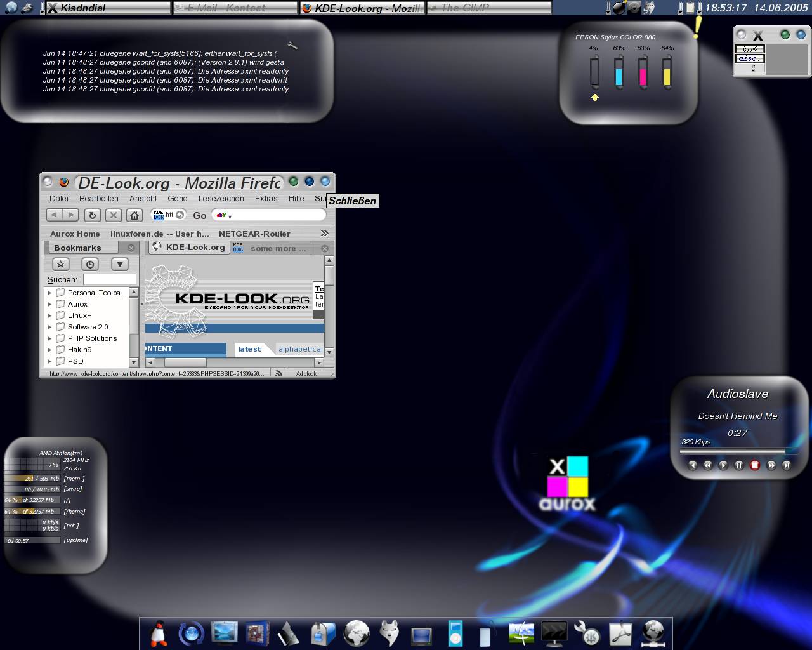Open the landscape picture monitor icon in dock
Image resolution: width=812 pixels, height=650 pixels.
[x=225, y=633]
